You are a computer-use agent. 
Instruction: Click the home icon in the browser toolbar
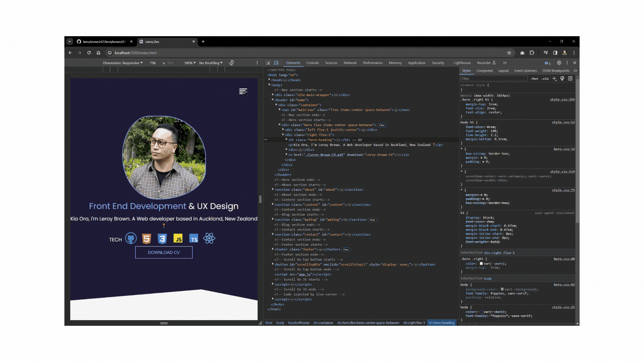[x=98, y=53]
